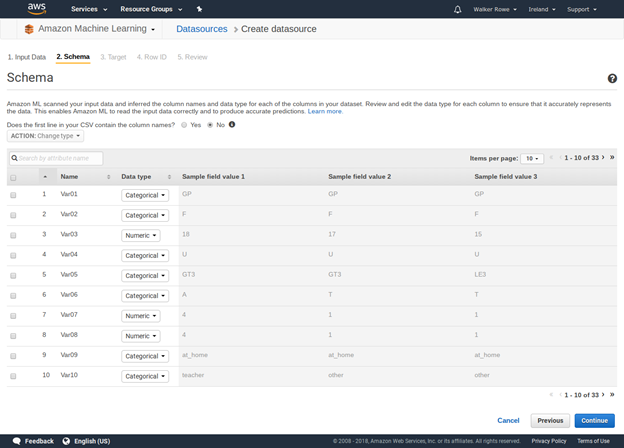Toggle the select-all checkbox in table header
Image resolution: width=624 pixels, height=448 pixels.
(13, 178)
